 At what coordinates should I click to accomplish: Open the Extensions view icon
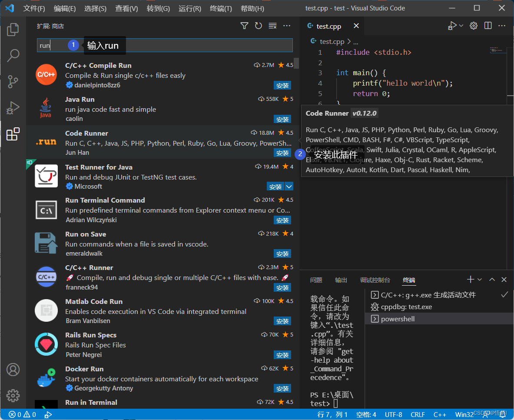pyautogui.click(x=13, y=134)
